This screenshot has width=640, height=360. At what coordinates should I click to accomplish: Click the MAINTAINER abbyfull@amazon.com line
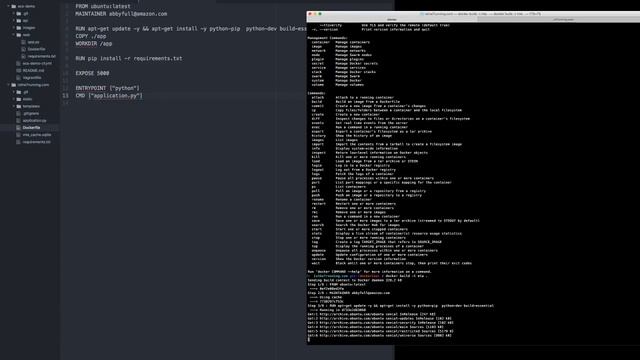point(121,14)
